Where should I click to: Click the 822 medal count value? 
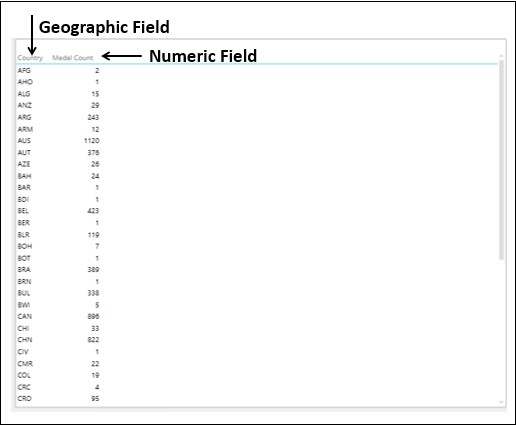click(93, 340)
